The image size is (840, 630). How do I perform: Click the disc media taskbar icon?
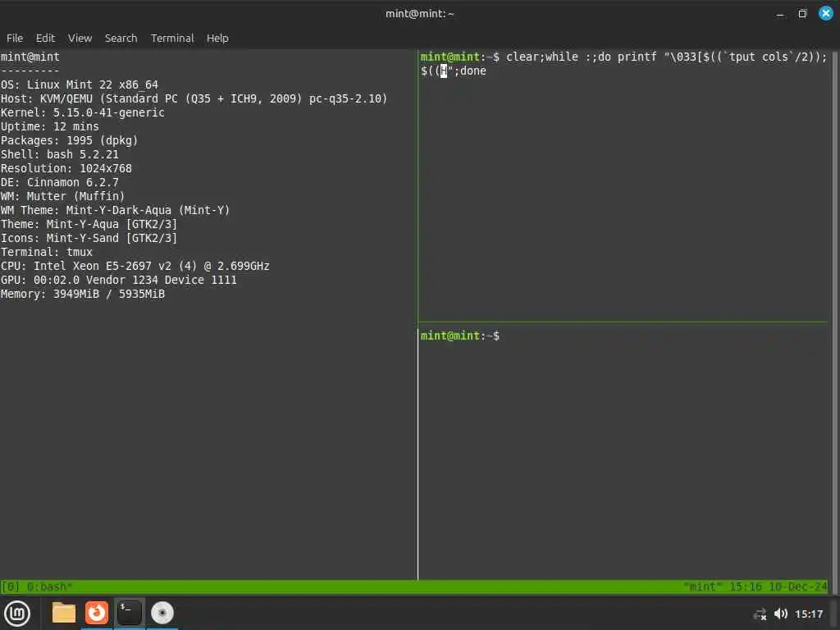[162, 613]
